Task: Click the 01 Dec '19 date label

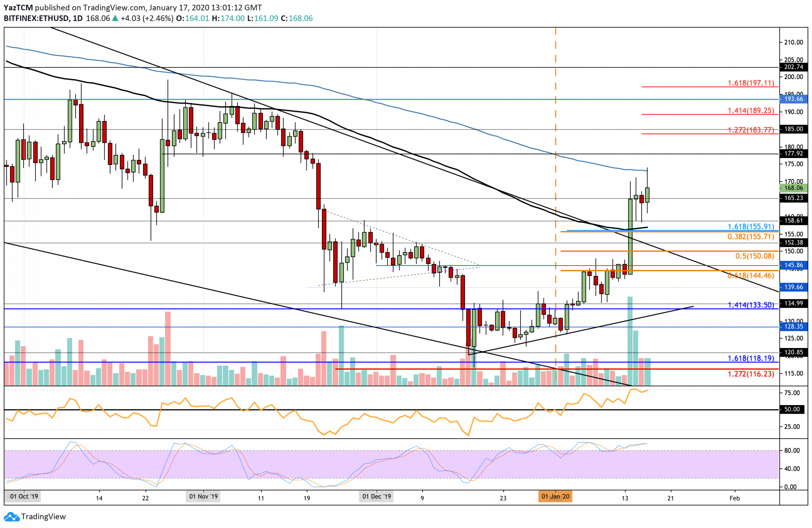Action: (377, 496)
